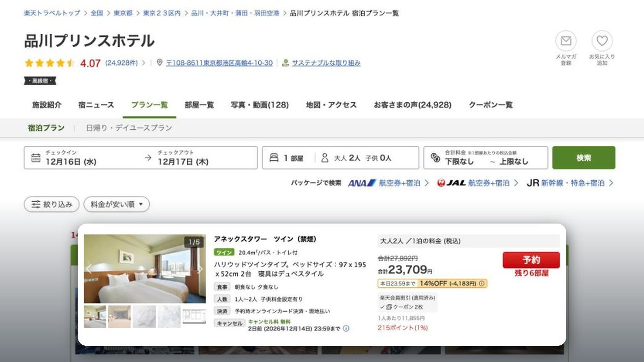Click the クーポン2枚 coupon label

pos(407,307)
